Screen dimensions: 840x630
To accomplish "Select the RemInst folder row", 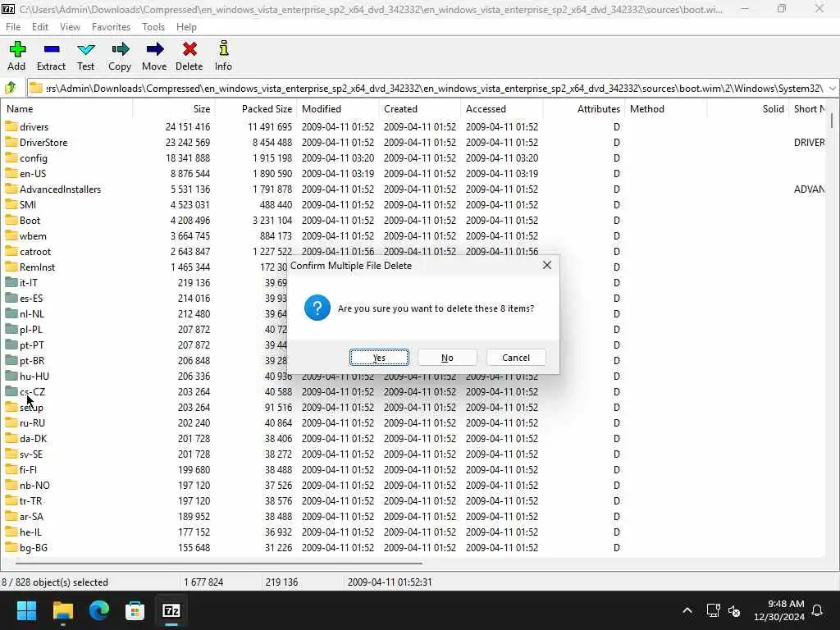I will pyautogui.click(x=413, y=267).
